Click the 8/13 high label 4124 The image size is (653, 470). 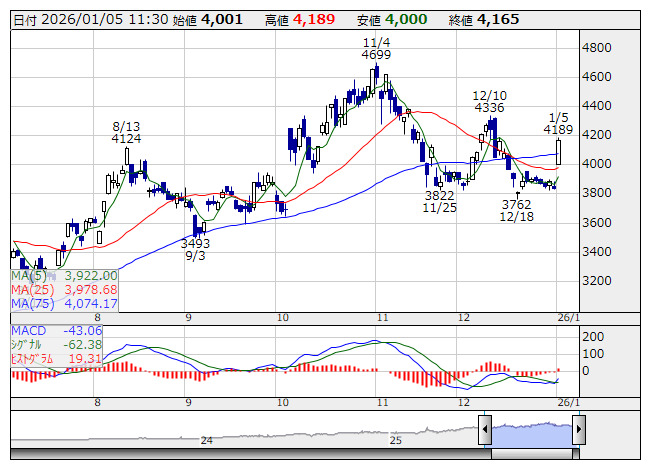126,139
